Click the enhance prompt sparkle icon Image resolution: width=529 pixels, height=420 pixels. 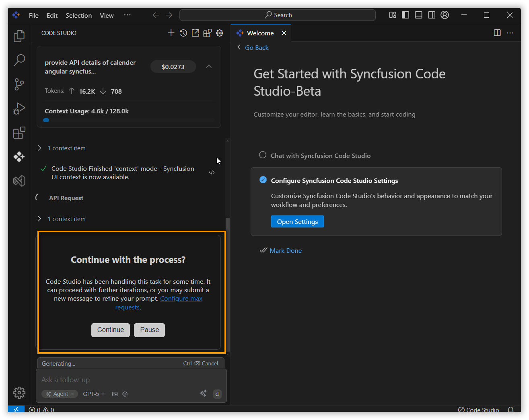click(x=203, y=393)
